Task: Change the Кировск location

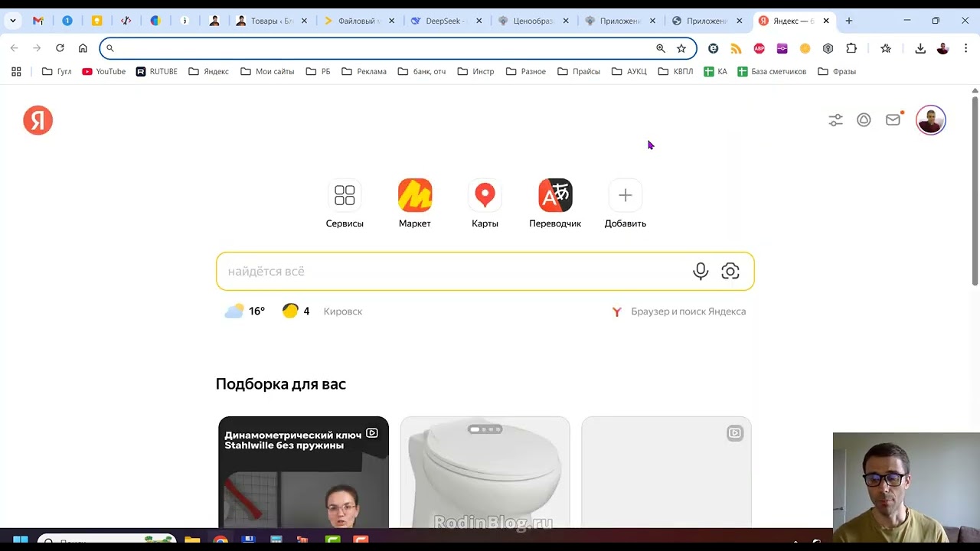Action: click(x=343, y=311)
